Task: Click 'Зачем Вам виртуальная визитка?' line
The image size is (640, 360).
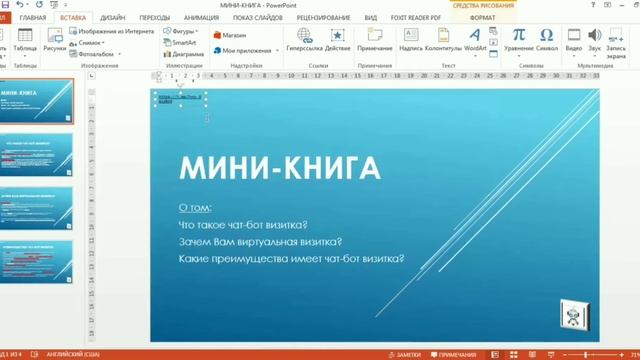Action: (260, 242)
